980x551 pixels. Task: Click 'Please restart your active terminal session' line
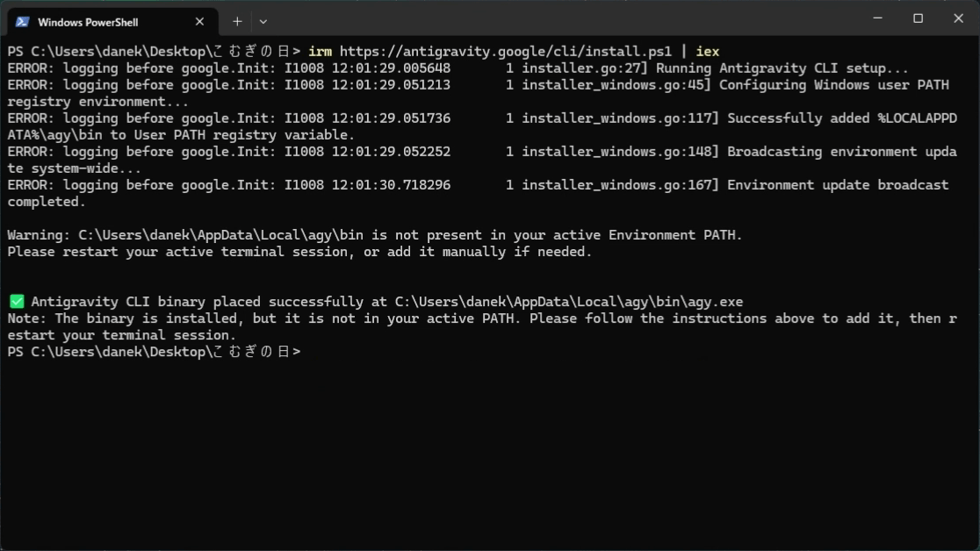pos(299,253)
